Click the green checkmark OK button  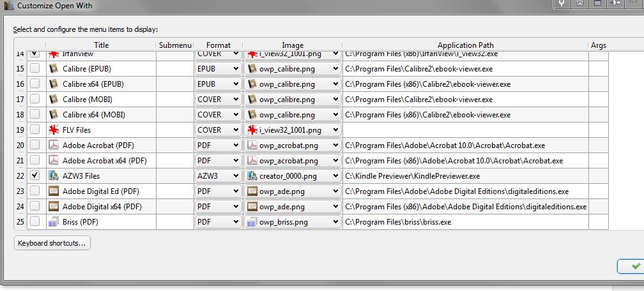[631, 266]
